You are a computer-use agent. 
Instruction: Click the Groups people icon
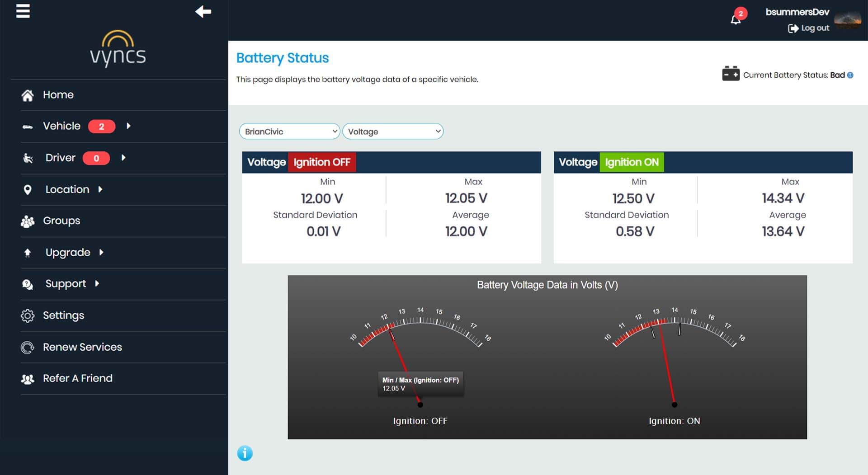[x=28, y=221]
